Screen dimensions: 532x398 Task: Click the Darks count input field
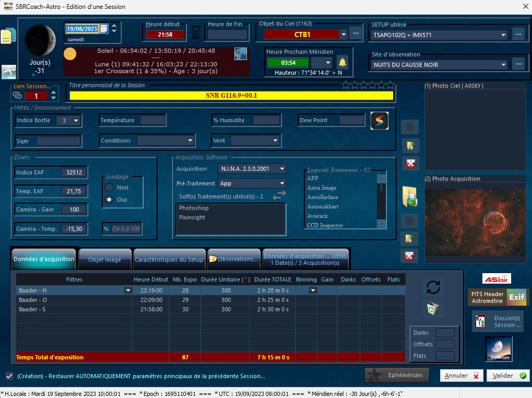445,333
